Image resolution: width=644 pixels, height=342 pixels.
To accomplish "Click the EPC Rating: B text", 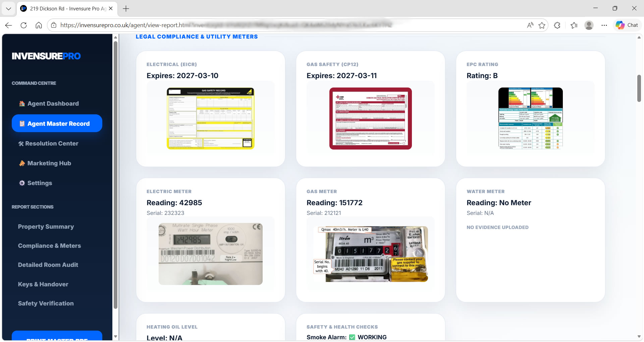I will point(482,76).
